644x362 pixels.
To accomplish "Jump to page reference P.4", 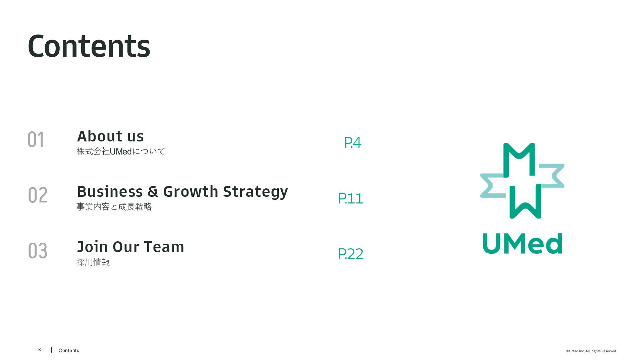I will (x=353, y=143).
